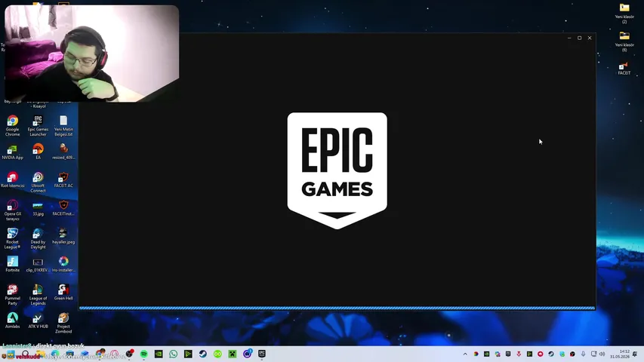Open the Green Hell desktop shortcut

coord(63,292)
